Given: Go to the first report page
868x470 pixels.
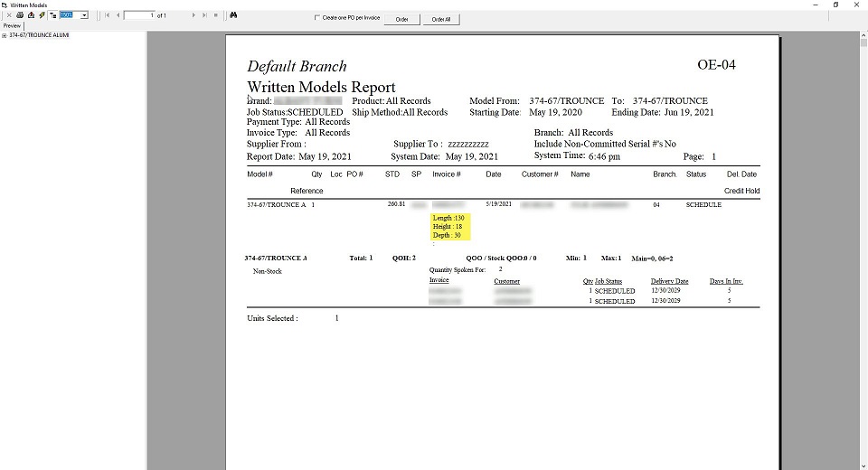Looking at the screenshot, I should click(106, 16).
